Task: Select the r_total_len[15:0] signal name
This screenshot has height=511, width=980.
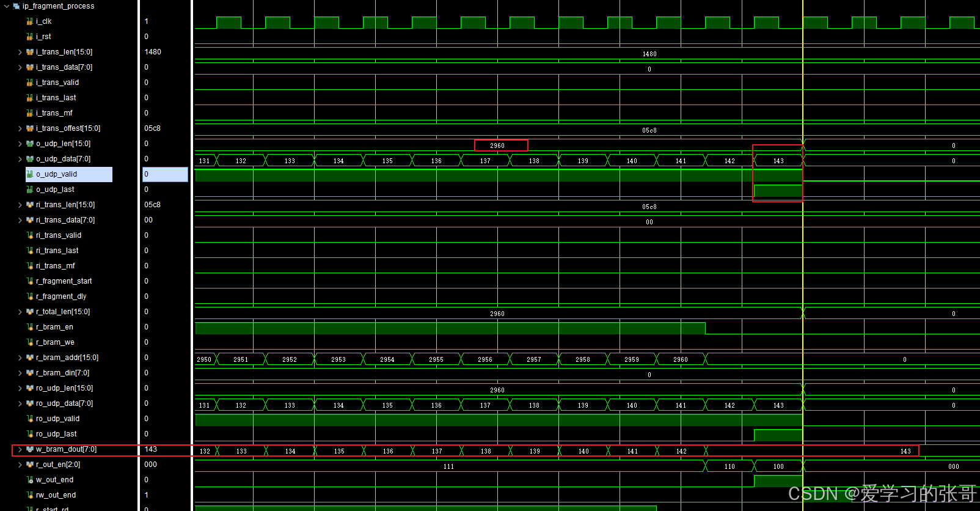Action: (x=63, y=312)
